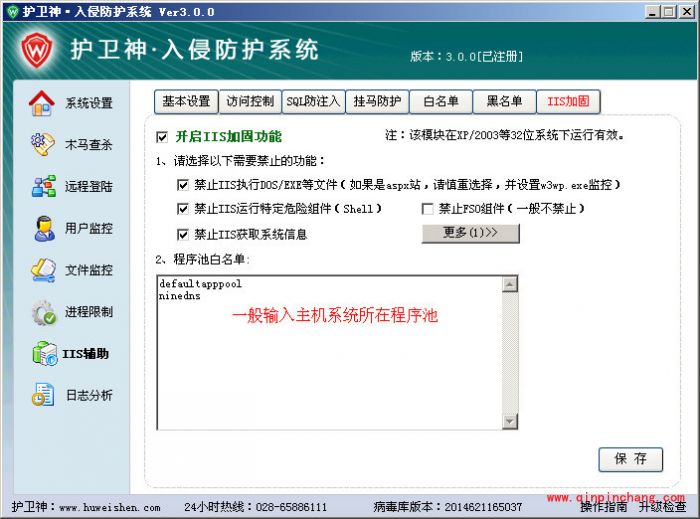Open the 用户监控 user icon
This screenshot has height=519, width=700.
44,228
